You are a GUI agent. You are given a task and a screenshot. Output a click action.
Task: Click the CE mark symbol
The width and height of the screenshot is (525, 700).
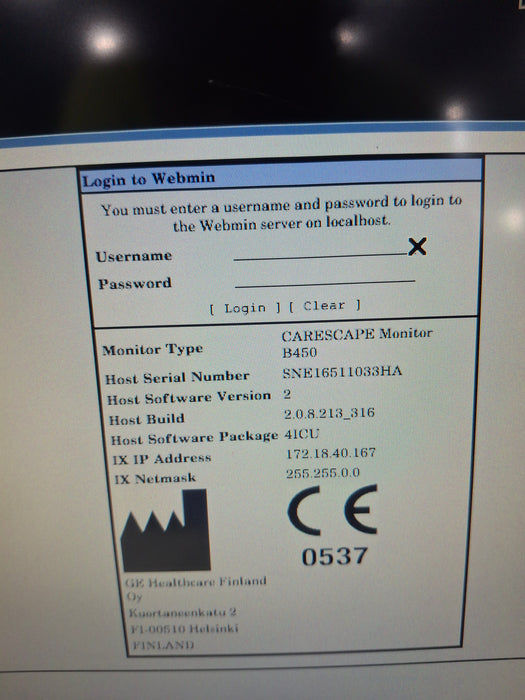[x=333, y=510]
